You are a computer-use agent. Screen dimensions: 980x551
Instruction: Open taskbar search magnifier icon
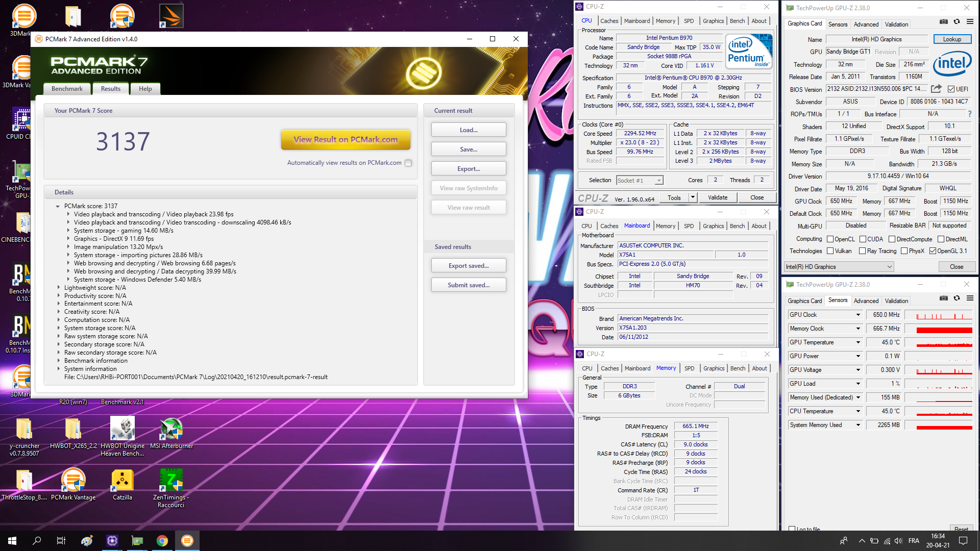[x=37, y=541]
